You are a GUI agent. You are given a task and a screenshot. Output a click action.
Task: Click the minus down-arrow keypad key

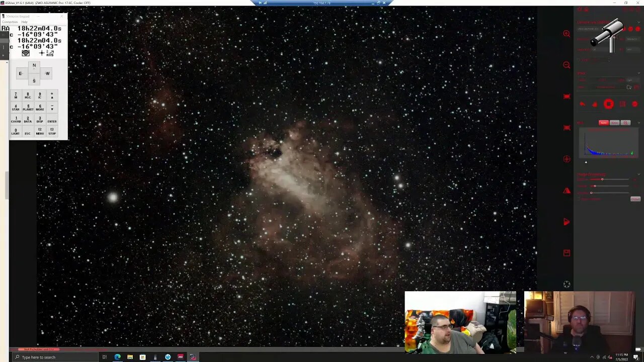click(x=52, y=107)
